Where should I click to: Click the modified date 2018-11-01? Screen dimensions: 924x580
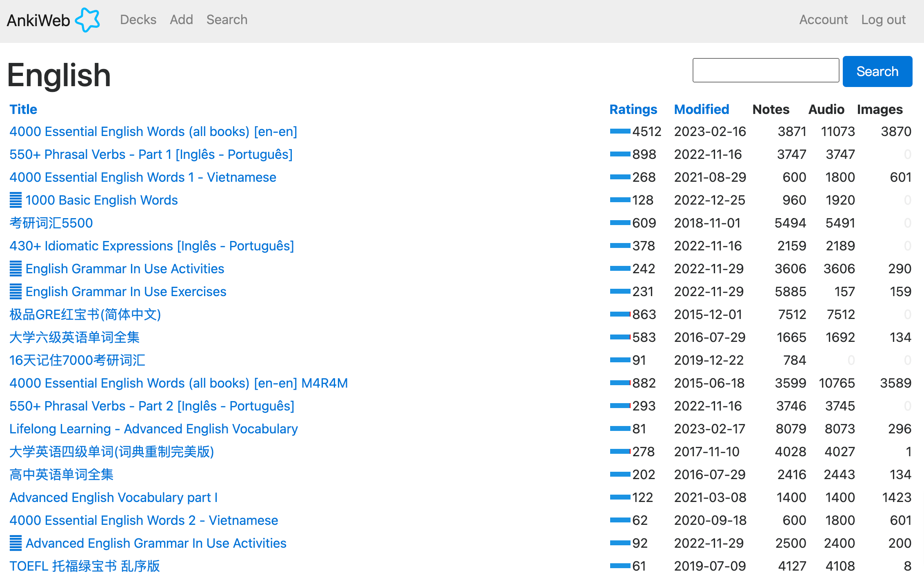pyautogui.click(x=707, y=223)
